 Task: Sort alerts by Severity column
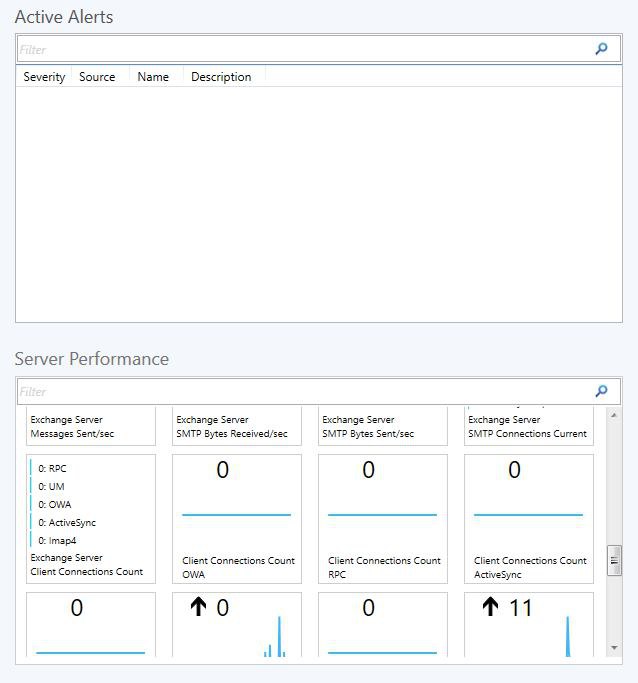tap(44, 77)
